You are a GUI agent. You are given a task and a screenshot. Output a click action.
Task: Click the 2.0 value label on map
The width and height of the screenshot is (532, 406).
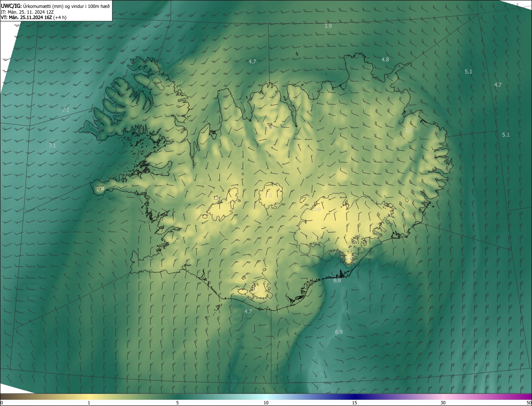(409, 130)
